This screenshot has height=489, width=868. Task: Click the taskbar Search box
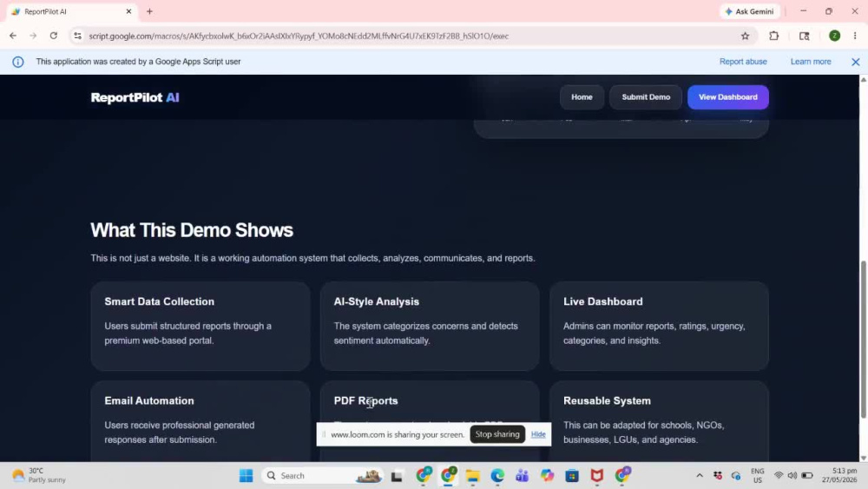[x=323, y=475]
